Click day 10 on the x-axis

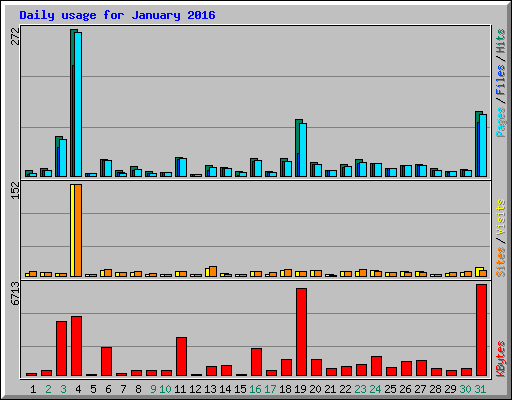[165, 389]
